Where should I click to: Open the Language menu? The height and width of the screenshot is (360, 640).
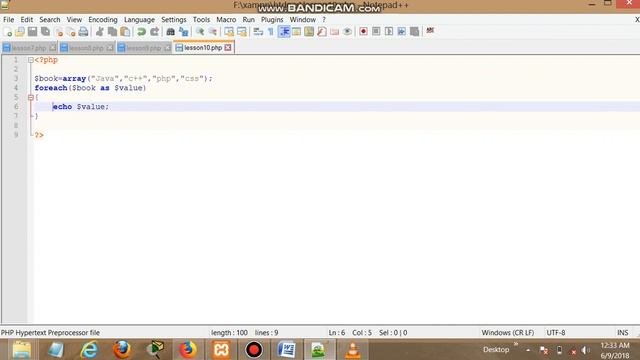(x=139, y=20)
